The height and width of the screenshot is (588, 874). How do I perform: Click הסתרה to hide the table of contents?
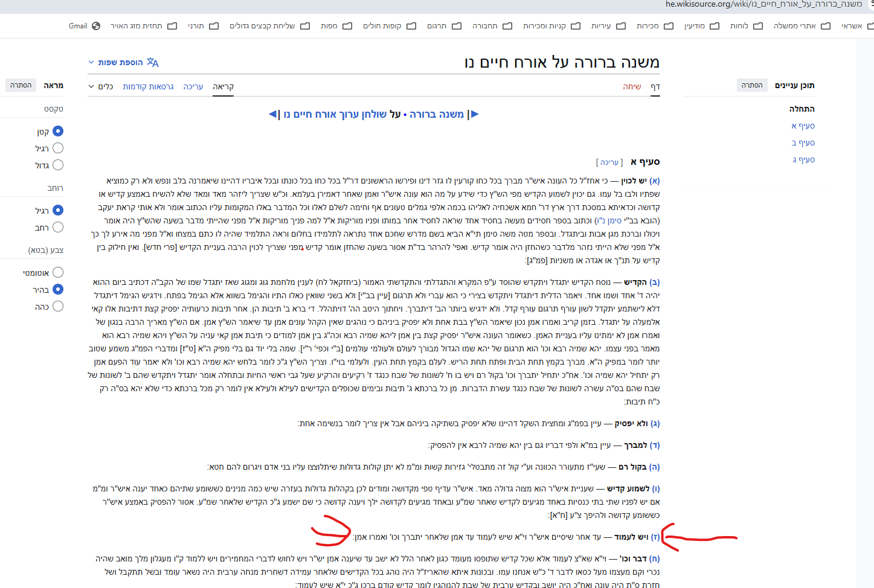click(751, 85)
